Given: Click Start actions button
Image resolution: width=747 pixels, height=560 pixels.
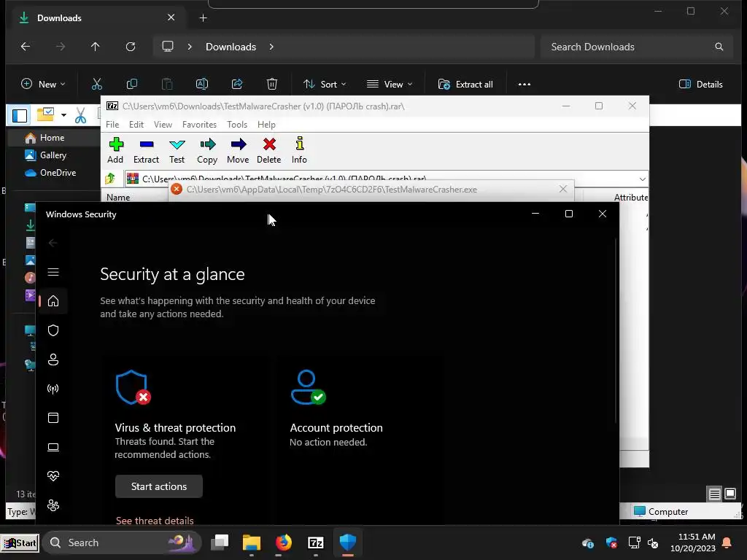Looking at the screenshot, I should pos(158,486).
